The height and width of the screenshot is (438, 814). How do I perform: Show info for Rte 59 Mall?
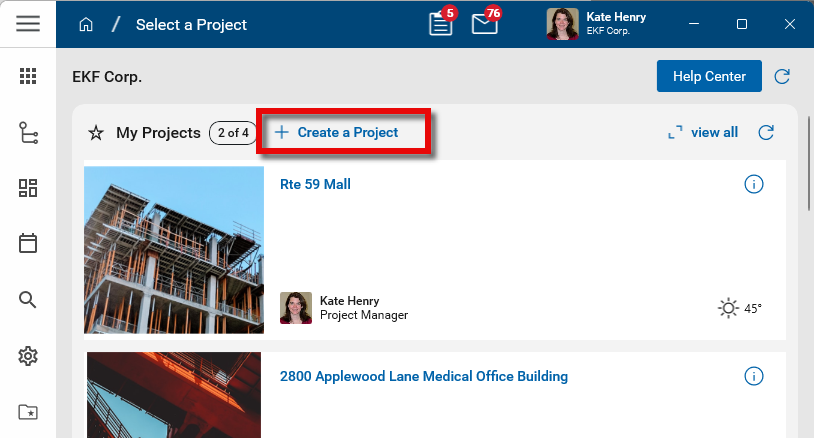click(754, 184)
